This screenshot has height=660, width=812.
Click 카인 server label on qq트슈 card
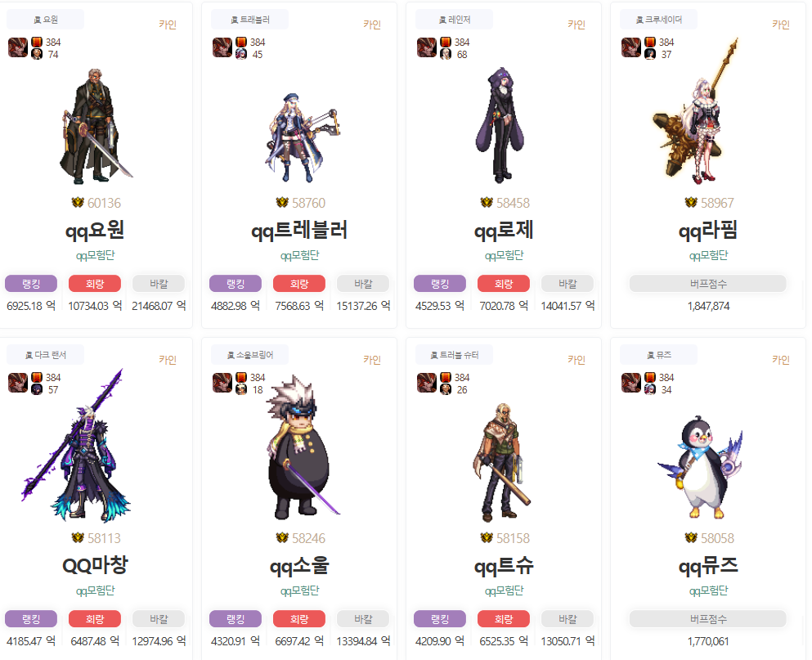tap(576, 360)
